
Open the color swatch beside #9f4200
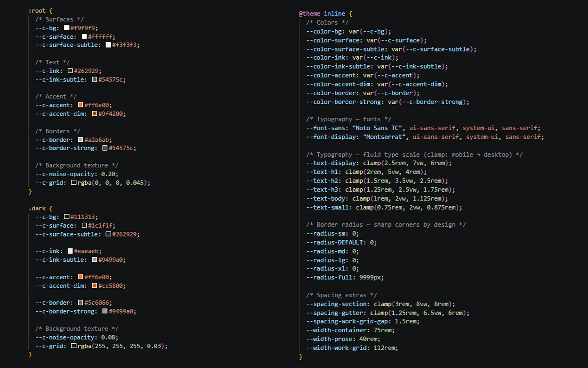click(94, 114)
